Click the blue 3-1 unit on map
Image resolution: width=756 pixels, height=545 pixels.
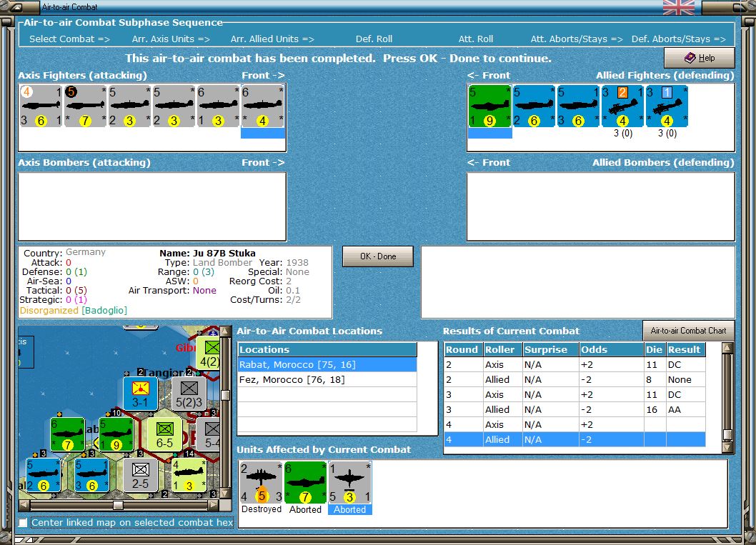140,394
